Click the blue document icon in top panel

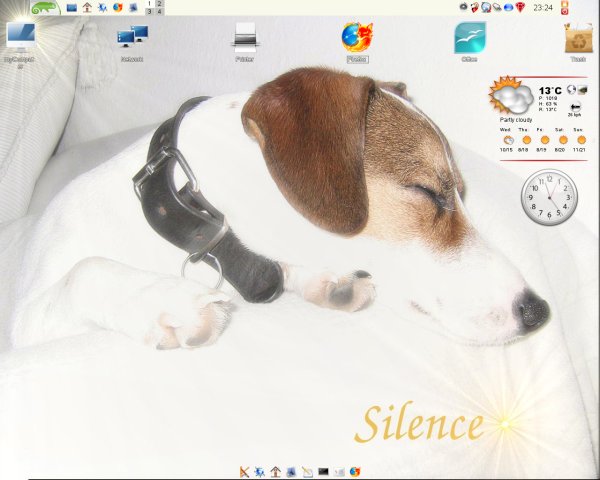[x=133, y=8]
